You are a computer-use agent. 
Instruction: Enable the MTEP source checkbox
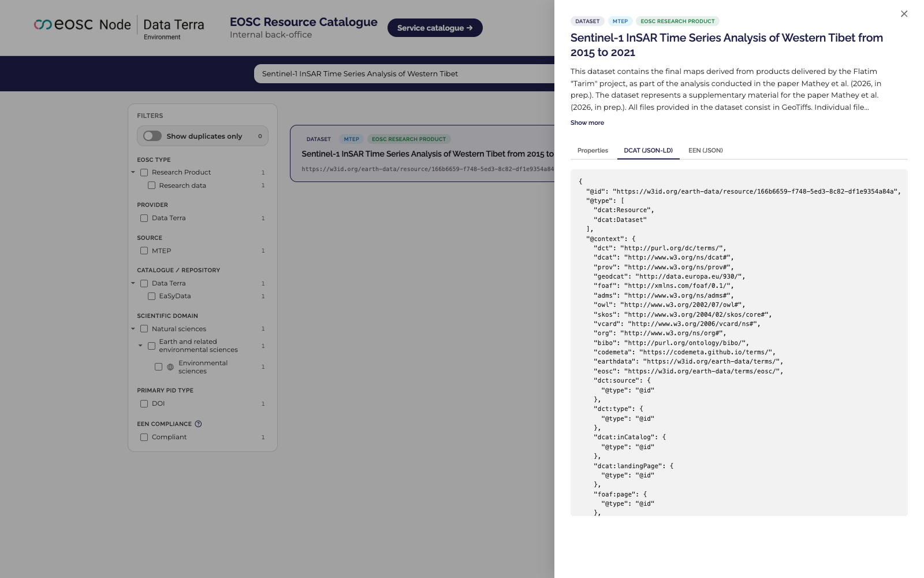[144, 251]
